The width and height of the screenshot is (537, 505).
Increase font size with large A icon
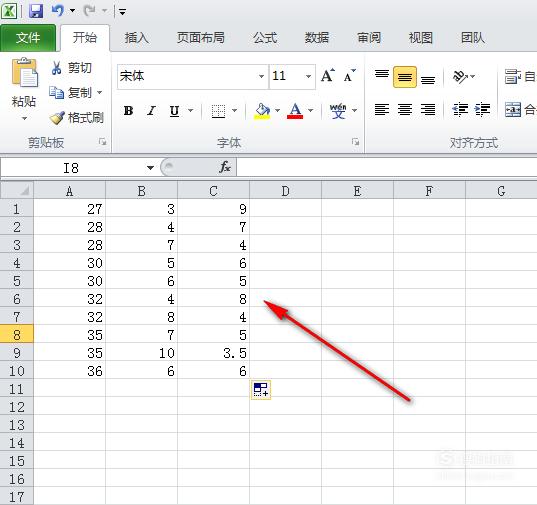(327, 76)
